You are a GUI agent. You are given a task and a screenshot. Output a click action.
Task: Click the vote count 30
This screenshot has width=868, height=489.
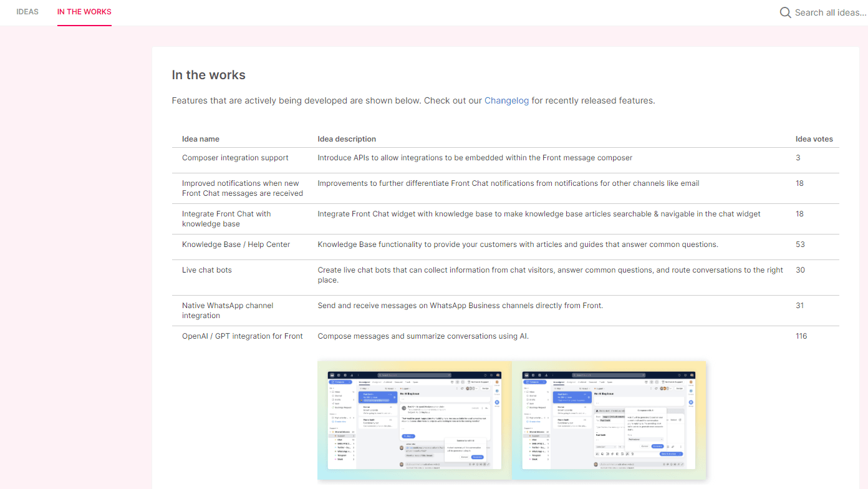click(x=800, y=270)
